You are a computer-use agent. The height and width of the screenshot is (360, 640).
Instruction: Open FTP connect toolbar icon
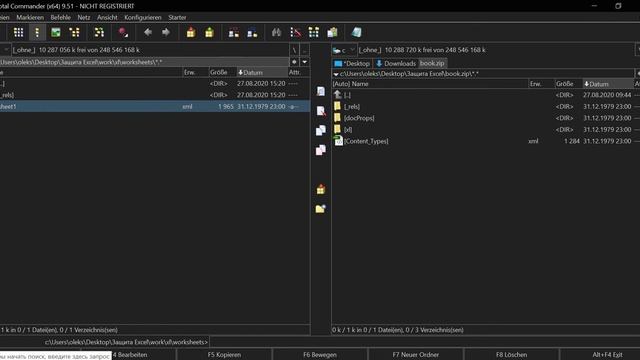point(234,32)
